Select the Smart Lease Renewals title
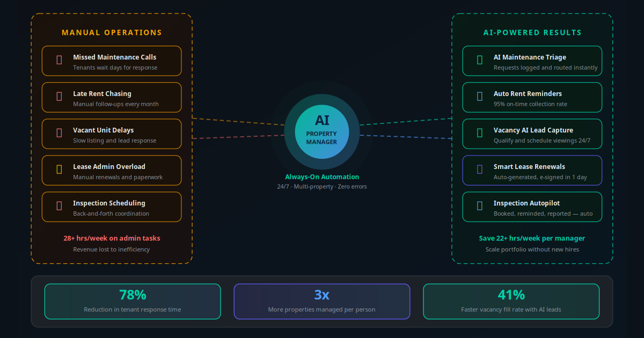The image size is (644, 338). (x=529, y=166)
